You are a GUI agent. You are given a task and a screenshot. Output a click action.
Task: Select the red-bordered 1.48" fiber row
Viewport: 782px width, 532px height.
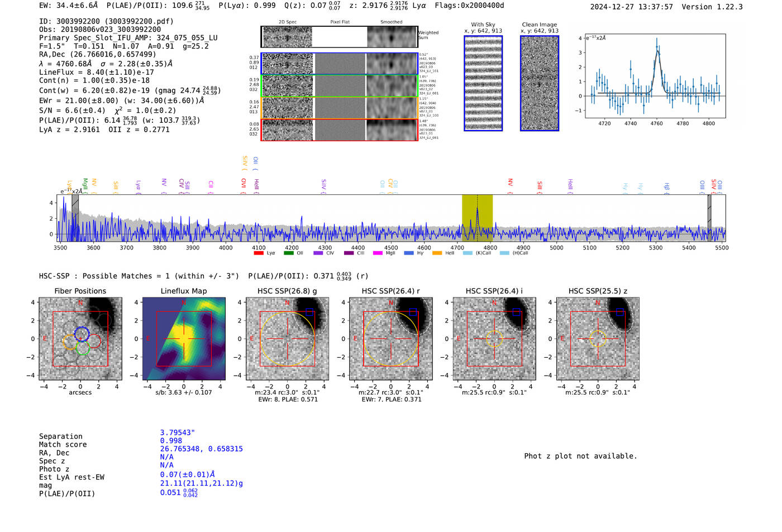[339, 130]
